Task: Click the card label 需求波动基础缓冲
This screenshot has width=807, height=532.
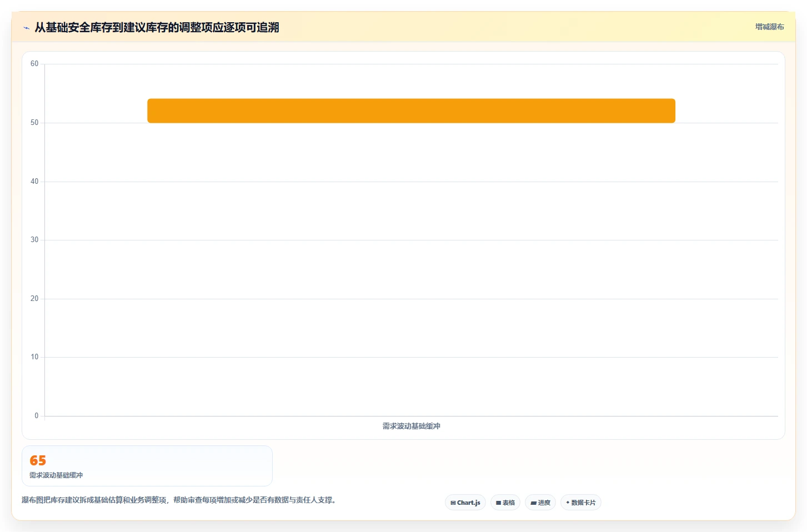Action: point(56,475)
